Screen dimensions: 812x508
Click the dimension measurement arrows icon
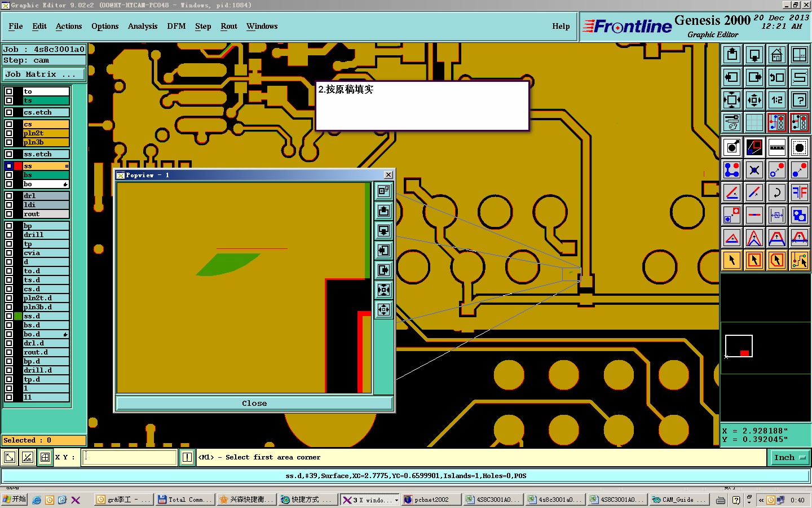point(777,215)
